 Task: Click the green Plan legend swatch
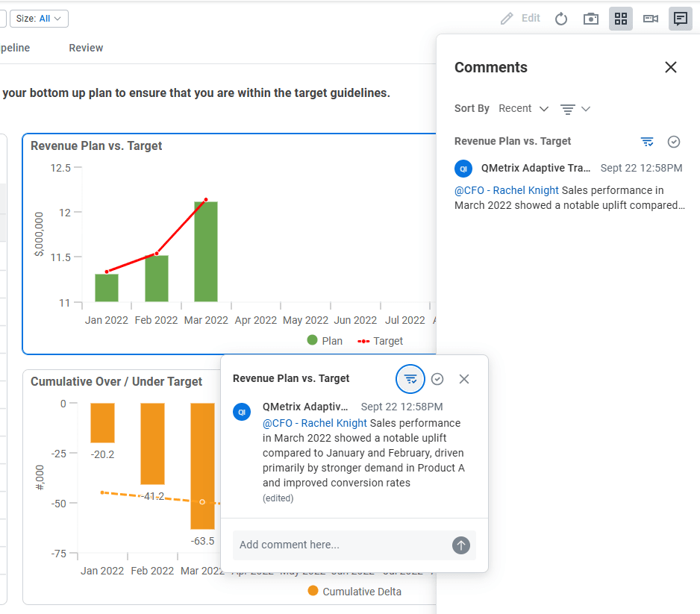click(313, 341)
